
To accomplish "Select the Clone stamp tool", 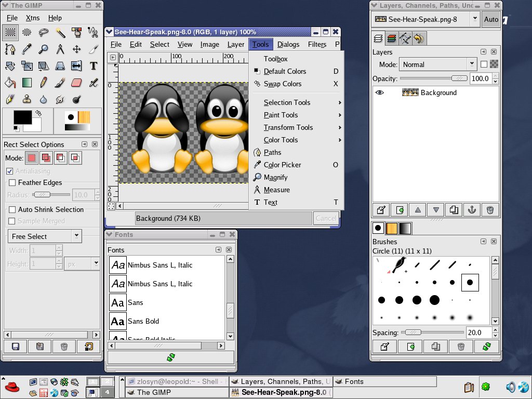I will coord(27,99).
